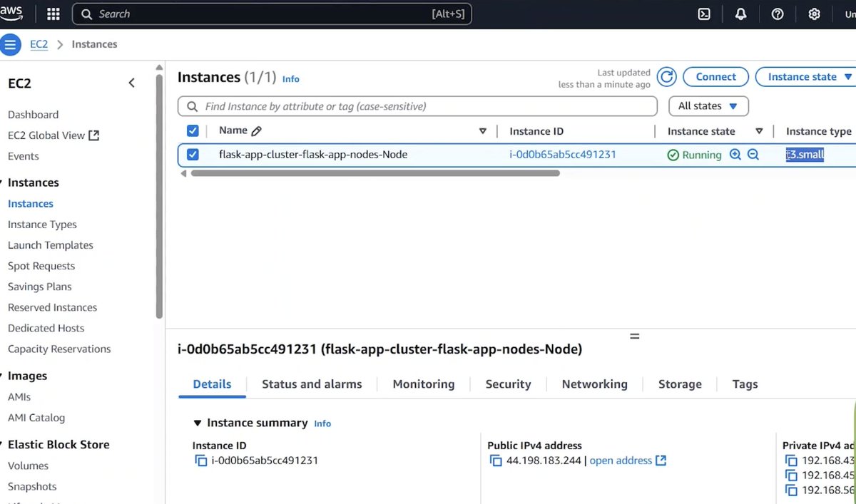Switch to the Tags tab
The image size is (856, 504).
click(745, 384)
